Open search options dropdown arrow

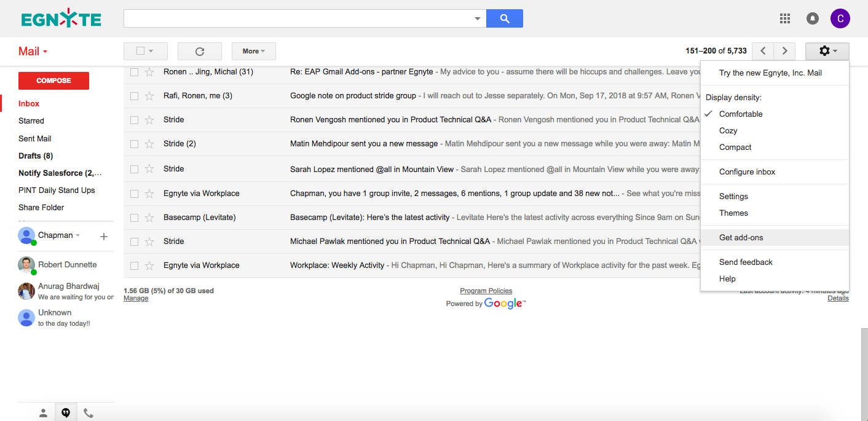click(x=478, y=18)
